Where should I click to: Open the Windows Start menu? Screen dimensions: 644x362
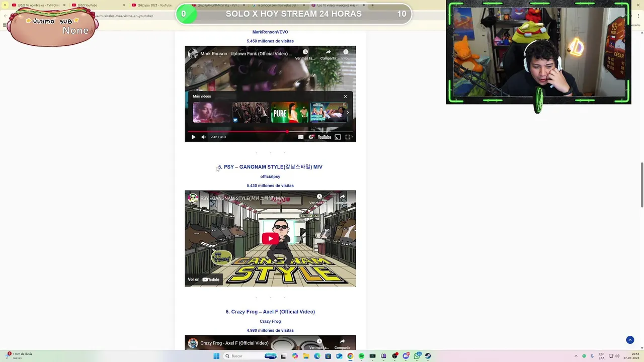(x=216, y=356)
